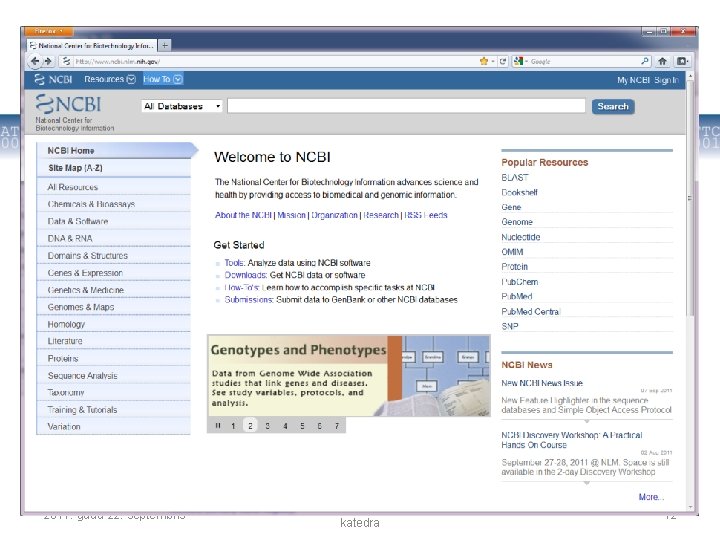Expand the Resources dropdown menu

click(110, 79)
